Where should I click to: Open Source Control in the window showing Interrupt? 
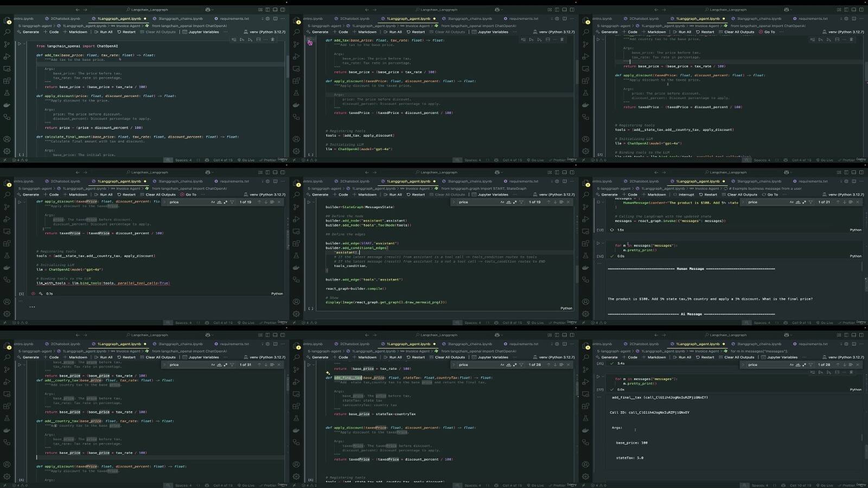(585, 207)
